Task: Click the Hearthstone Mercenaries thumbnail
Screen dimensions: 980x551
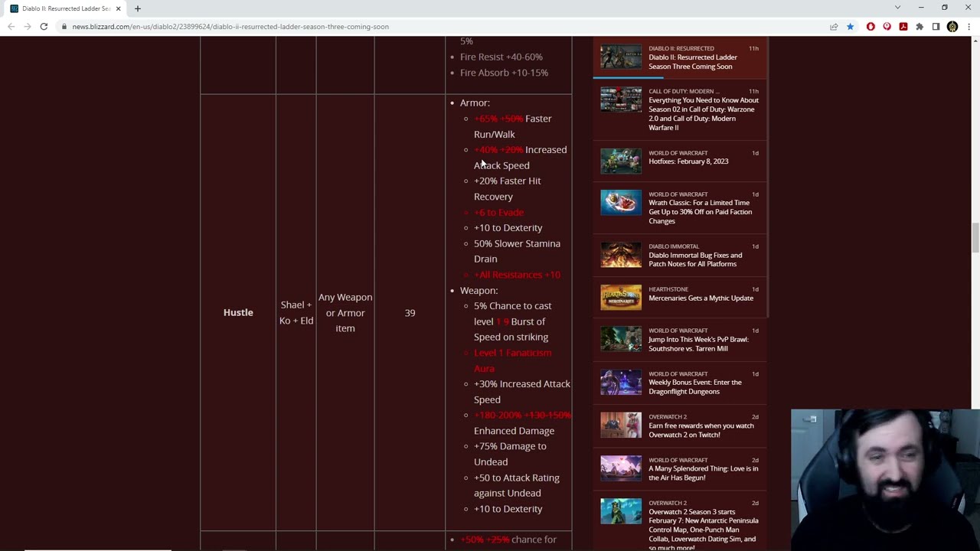Action: [x=621, y=298]
